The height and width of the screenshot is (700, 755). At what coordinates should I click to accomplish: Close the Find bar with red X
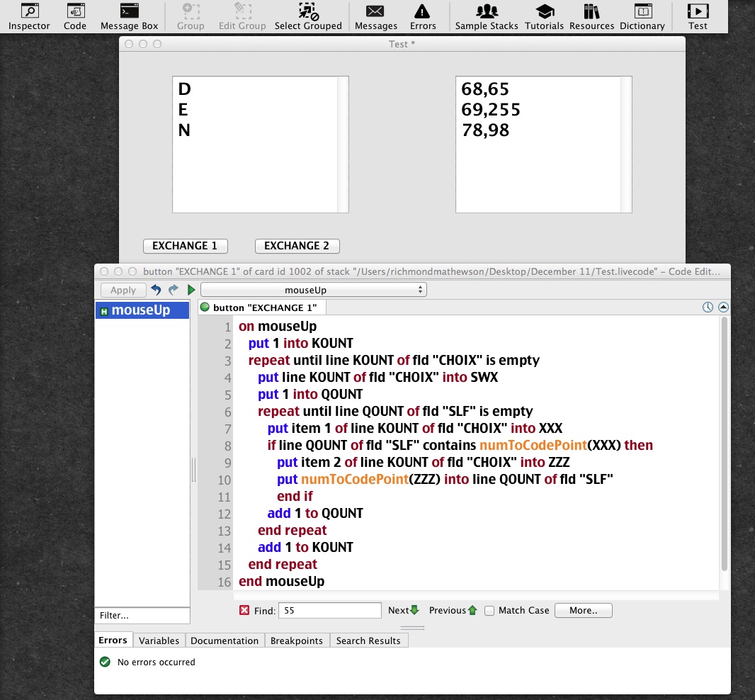(244, 611)
